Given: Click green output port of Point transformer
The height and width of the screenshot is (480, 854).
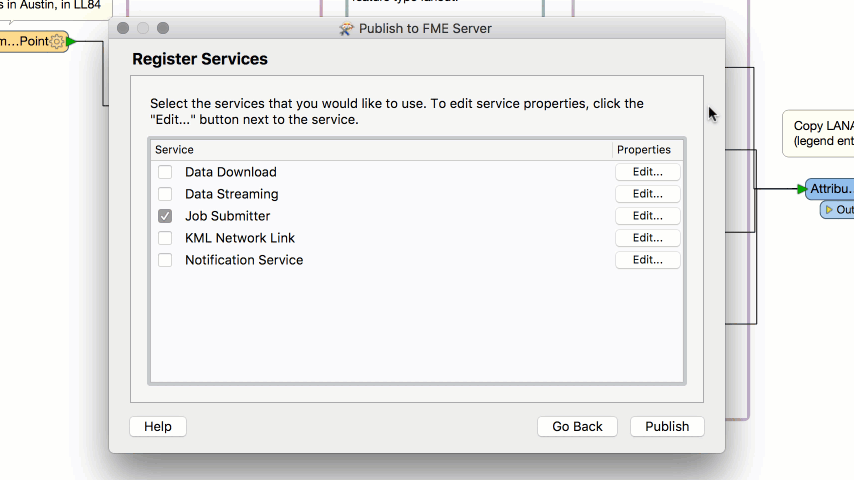Looking at the screenshot, I should [71, 41].
